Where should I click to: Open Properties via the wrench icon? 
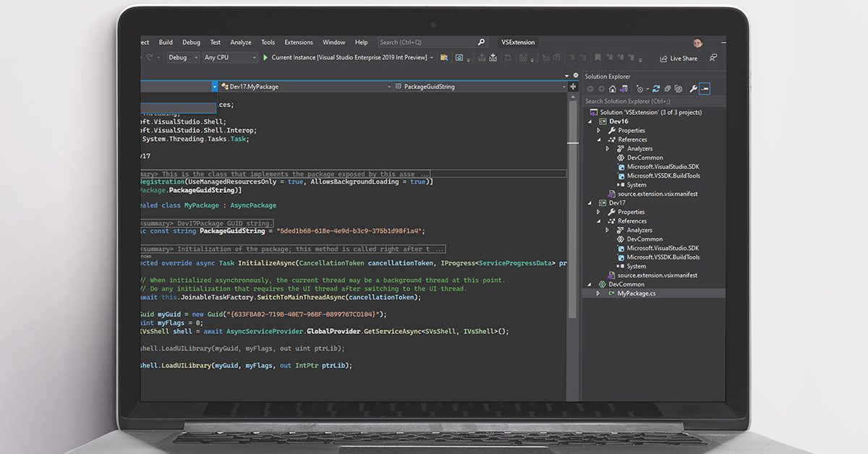[694, 89]
